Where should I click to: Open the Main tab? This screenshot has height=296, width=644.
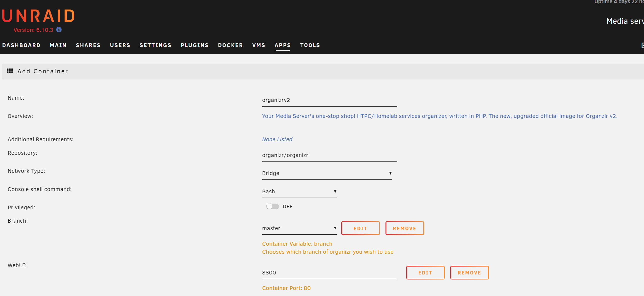tap(58, 45)
